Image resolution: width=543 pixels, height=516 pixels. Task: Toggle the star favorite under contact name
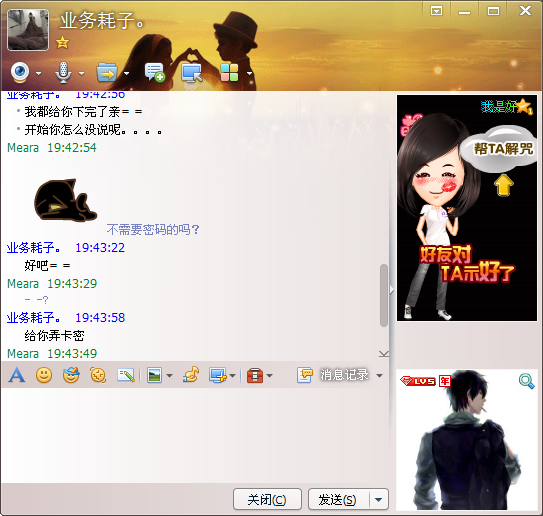[x=62, y=43]
